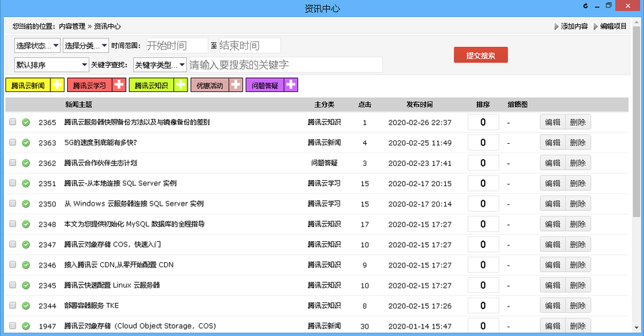Viewport: 644px width, 336px height.
Task: Open the 选择分类 dropdown
Action: click(86, 46)
